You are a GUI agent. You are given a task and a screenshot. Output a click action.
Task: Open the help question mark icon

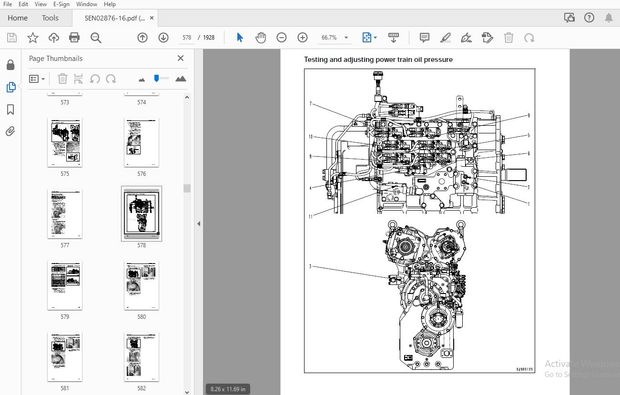click(589, 17)
